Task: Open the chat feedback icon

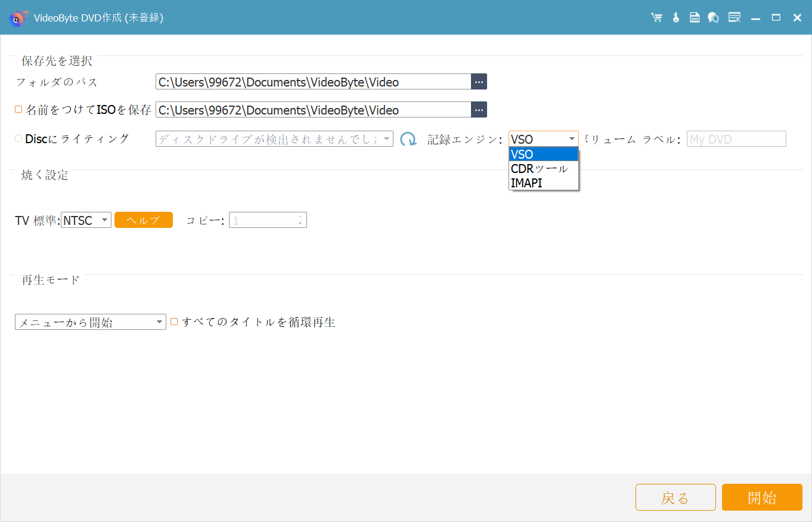Action: [713, 18]
